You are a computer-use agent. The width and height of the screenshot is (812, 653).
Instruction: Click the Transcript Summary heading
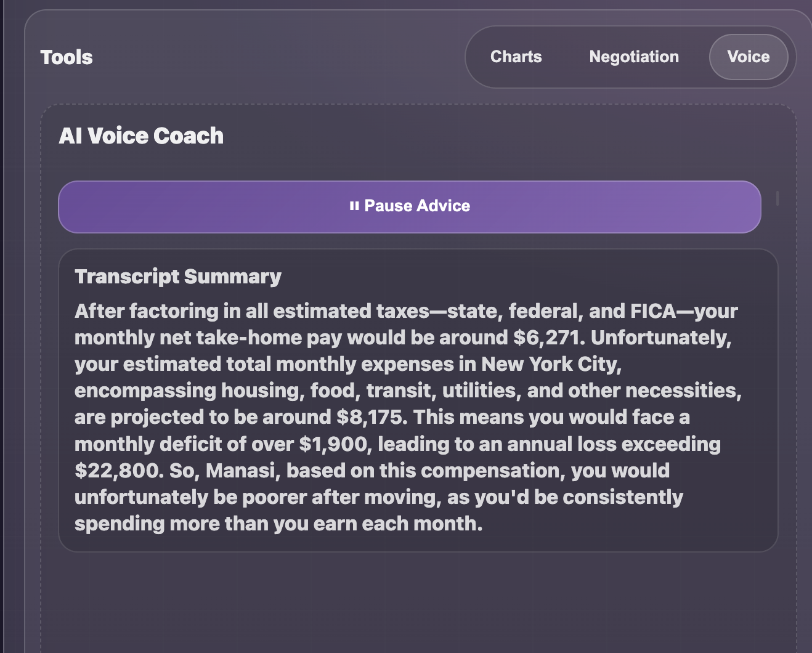click(x=178, y=277)
